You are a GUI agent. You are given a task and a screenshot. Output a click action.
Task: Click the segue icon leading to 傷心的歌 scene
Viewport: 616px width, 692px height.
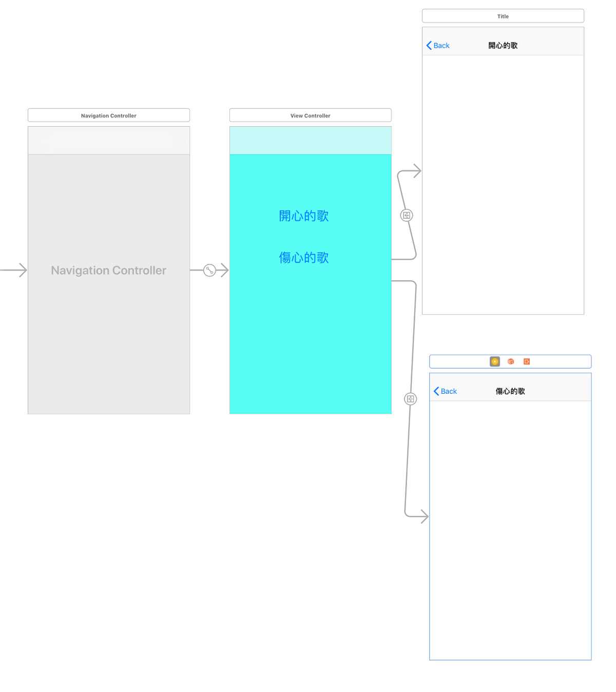[x=410, y=399]
